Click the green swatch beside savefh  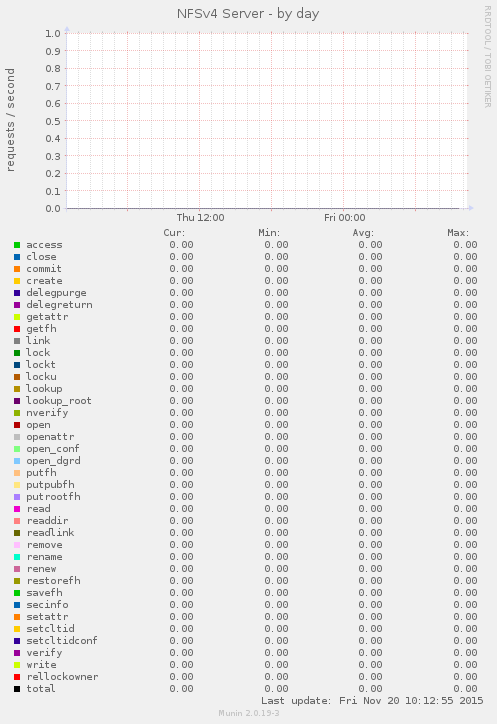17,593
